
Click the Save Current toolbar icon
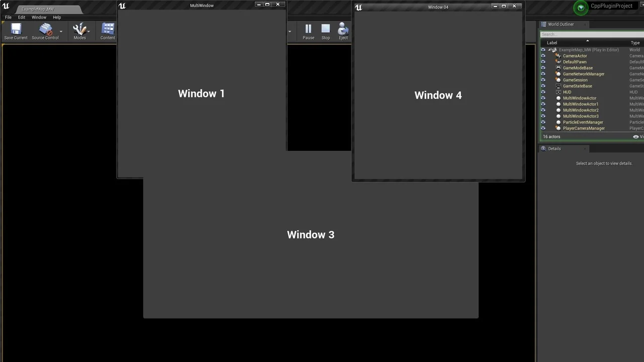click(15, 30)
